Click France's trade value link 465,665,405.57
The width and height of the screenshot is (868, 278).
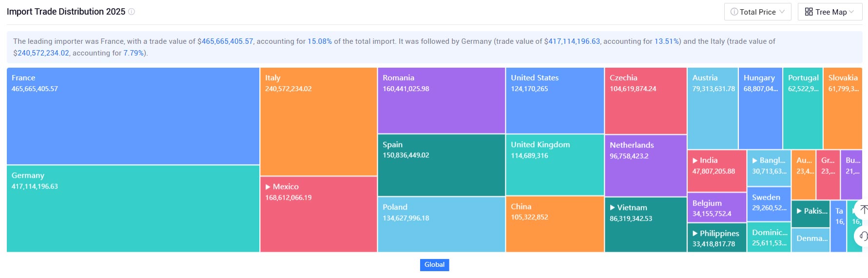(228, 41)
